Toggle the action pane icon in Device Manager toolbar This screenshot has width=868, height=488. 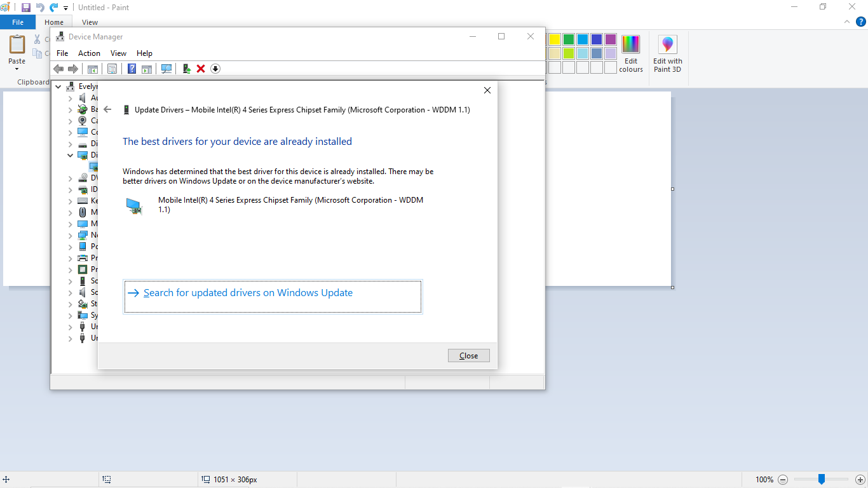coord(147,69)
